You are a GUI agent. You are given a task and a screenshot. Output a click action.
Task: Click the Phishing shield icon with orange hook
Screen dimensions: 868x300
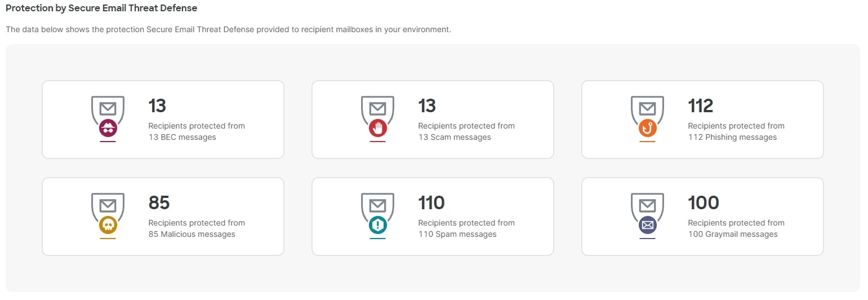coord(647,118)
